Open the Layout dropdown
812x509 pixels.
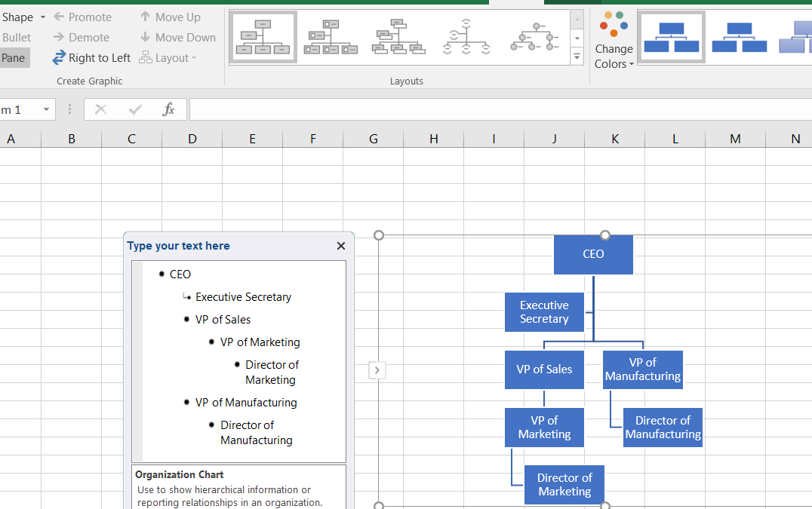(168, 58)
